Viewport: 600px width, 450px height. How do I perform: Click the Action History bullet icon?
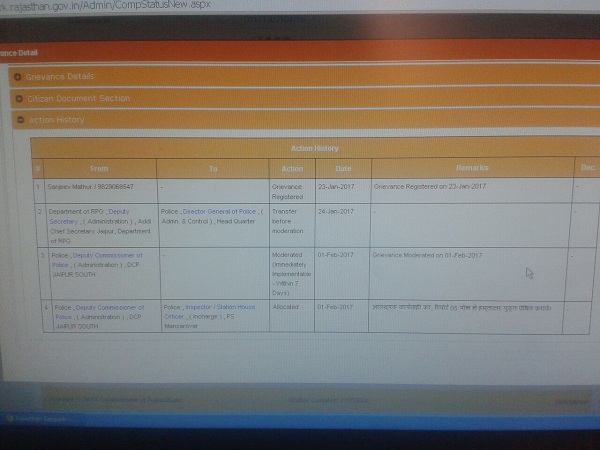(x=18, y=120)
